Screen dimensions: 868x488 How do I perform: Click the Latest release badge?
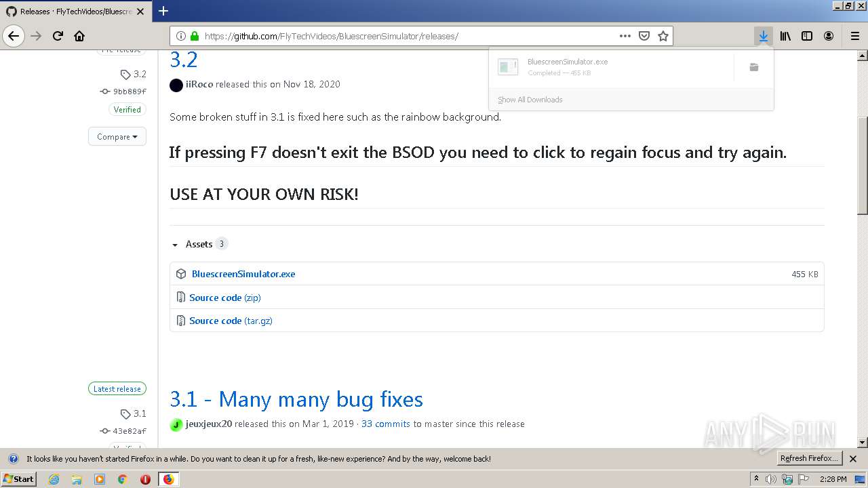point(117,389)
